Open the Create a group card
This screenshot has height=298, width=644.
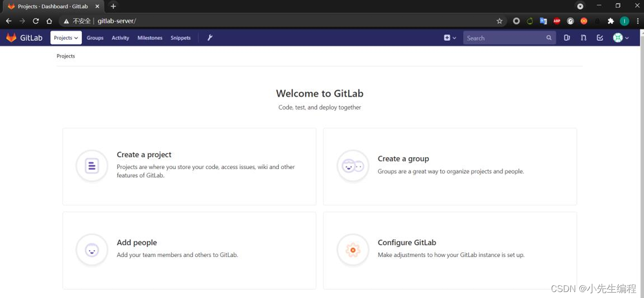click(450, 166)
